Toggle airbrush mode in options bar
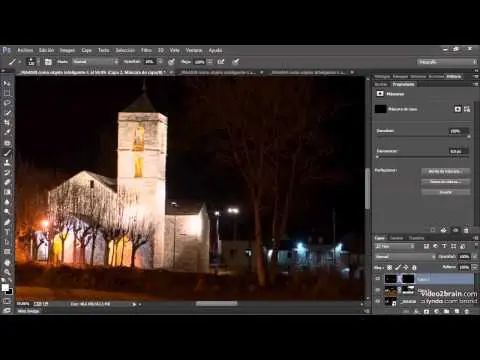480x360 pixels. (x=221, y=62)
